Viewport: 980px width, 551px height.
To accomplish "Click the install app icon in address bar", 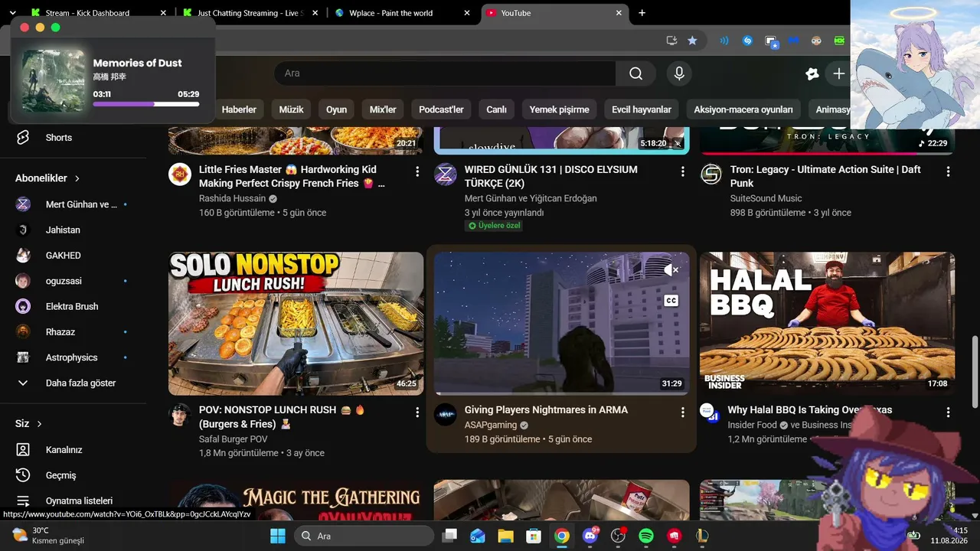I will (671, 41).
